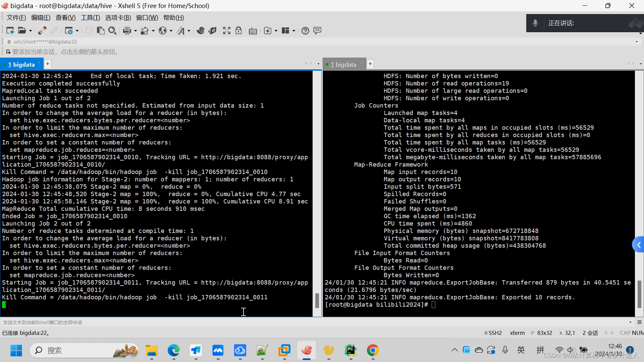Click the left terminal vertical scrollbar thumb
The height and width of the screenshot is (362, 644).
click(317, 300)
